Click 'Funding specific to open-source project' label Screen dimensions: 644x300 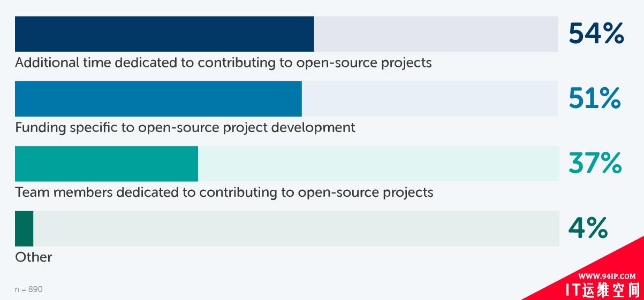(185, 128)
